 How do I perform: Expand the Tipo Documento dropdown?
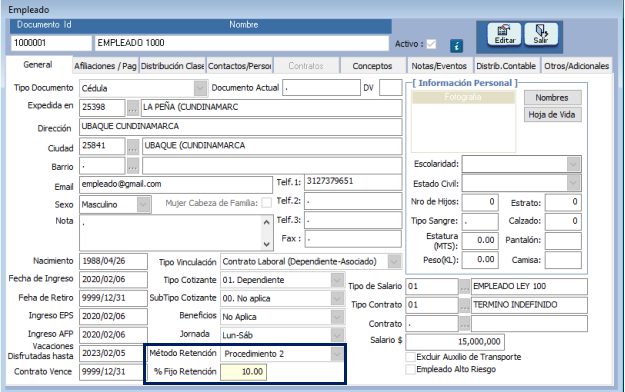click(x=200, y=88)
